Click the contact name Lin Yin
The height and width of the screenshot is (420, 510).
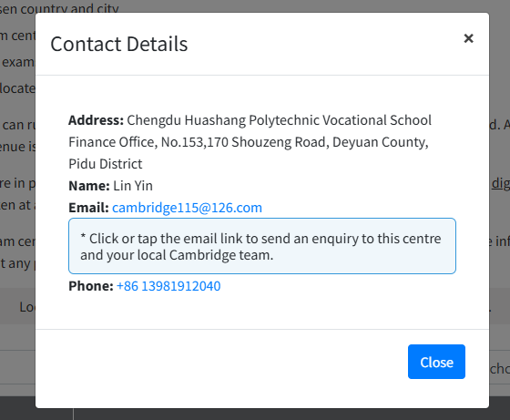click(x=133, y=186)
